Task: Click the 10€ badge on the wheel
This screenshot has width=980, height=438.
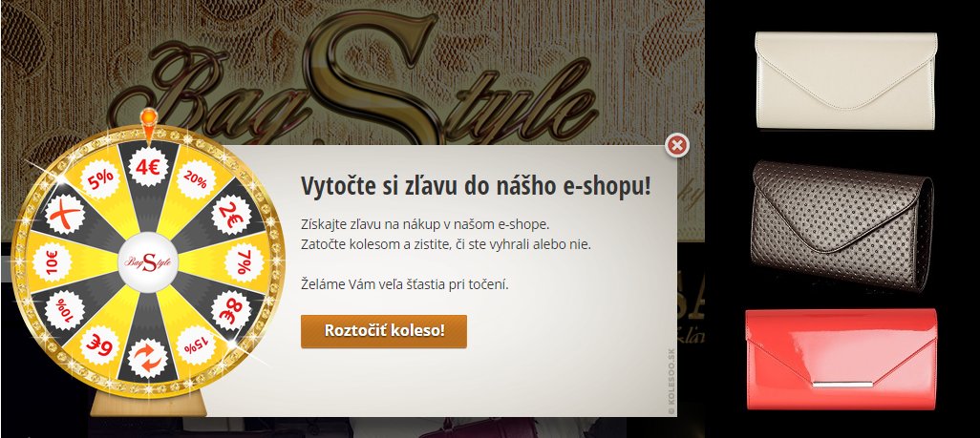Action: 52,262
